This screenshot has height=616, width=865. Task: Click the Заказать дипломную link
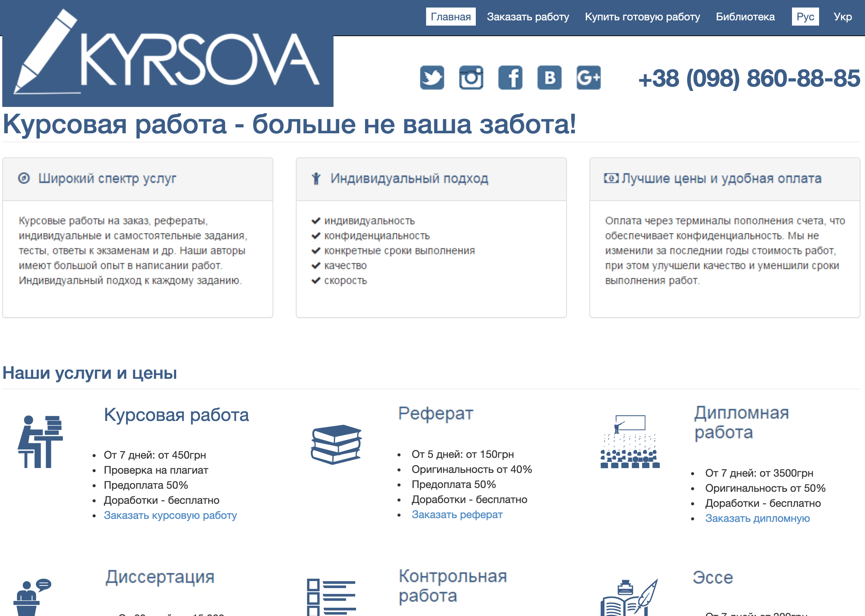757,518
